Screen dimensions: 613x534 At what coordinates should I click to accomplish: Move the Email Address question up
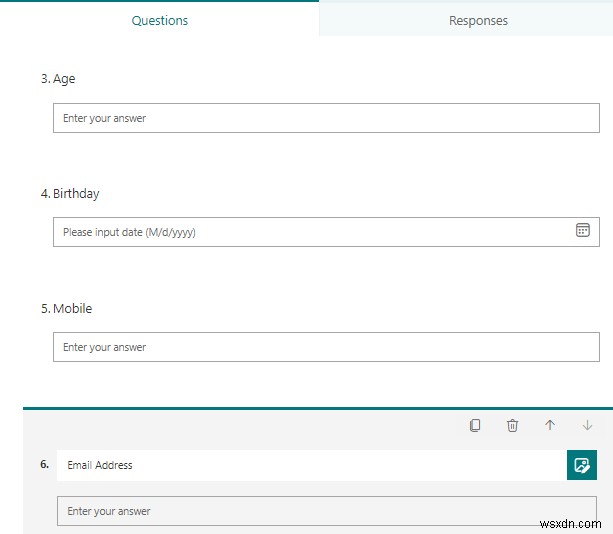tap(549, 425)
